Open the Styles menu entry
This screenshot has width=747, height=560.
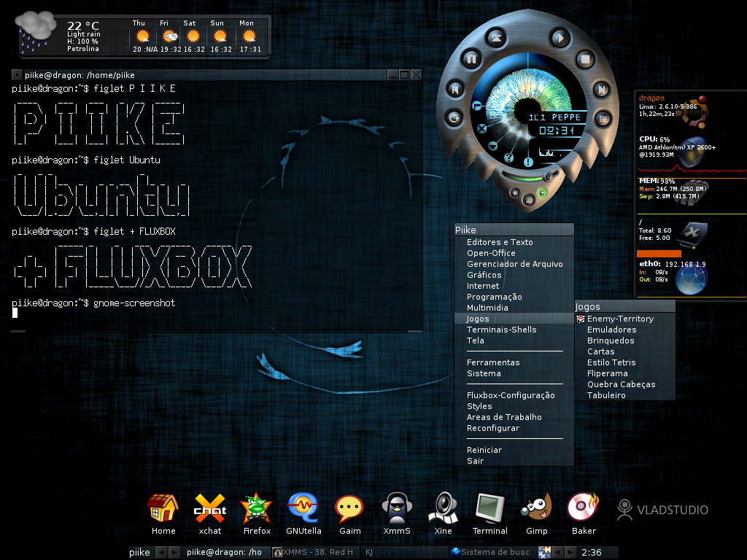(x=514, y=406)
